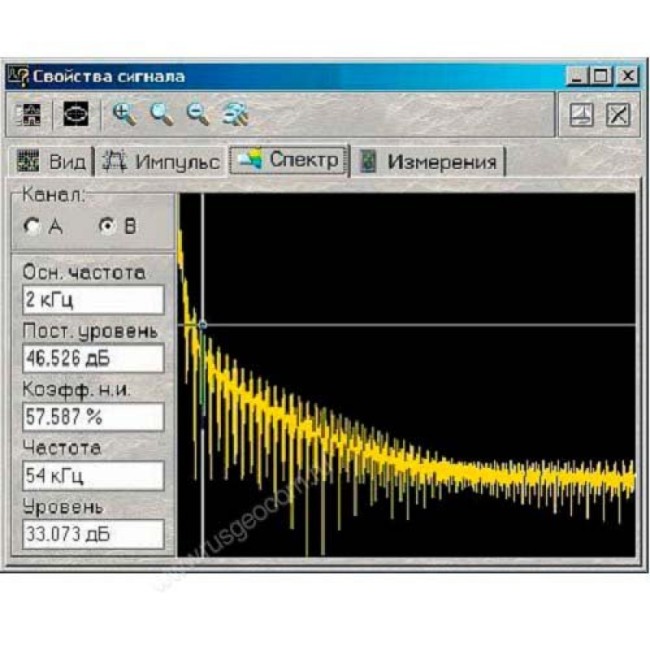Select channel A radio button
This screenshot has height=650, width=650.
pos(33,226)
